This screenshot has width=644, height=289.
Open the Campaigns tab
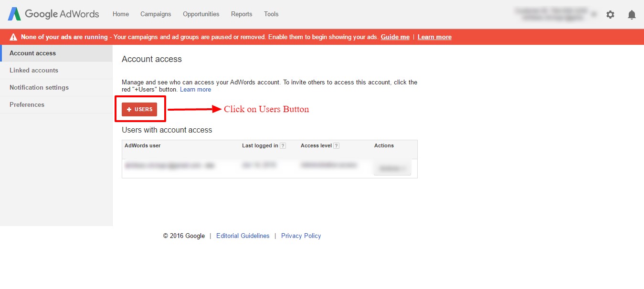(156, 14)
